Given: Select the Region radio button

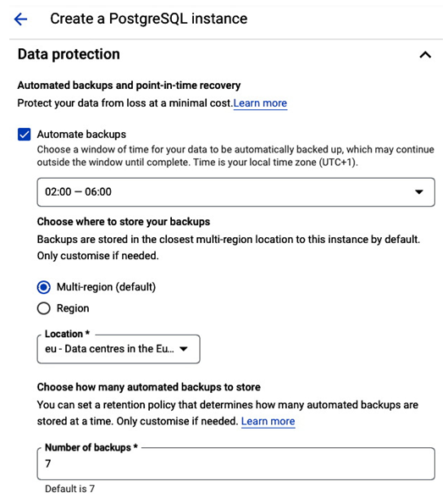Looking at the screenshot, I should (x=43, y=308).
